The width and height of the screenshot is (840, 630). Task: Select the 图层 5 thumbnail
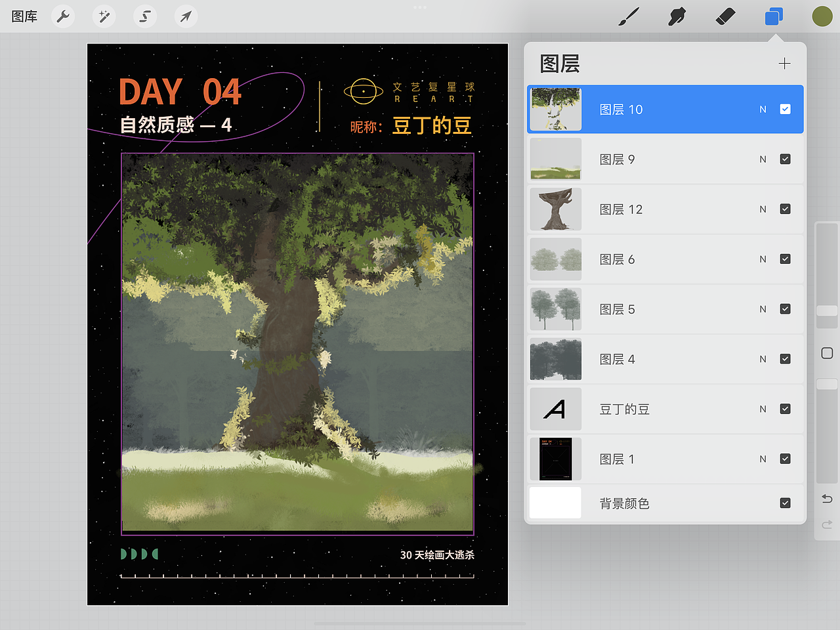(556, 308)
